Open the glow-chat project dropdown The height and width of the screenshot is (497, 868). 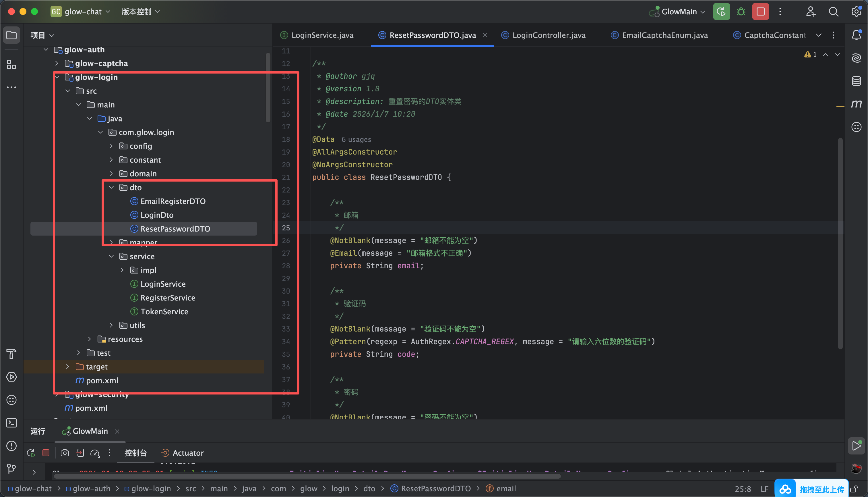[x=83, y=11]
